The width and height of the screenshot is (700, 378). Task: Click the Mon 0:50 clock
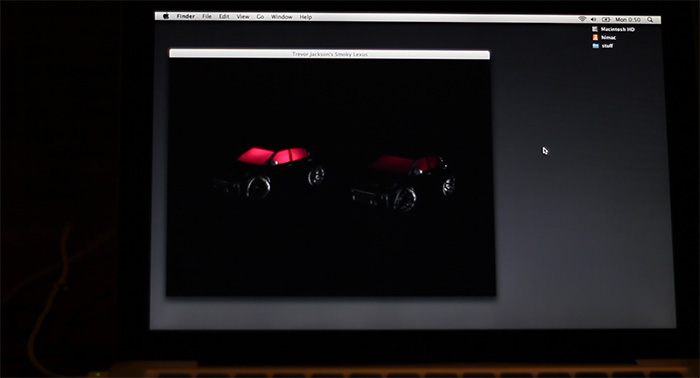point(628,20)
